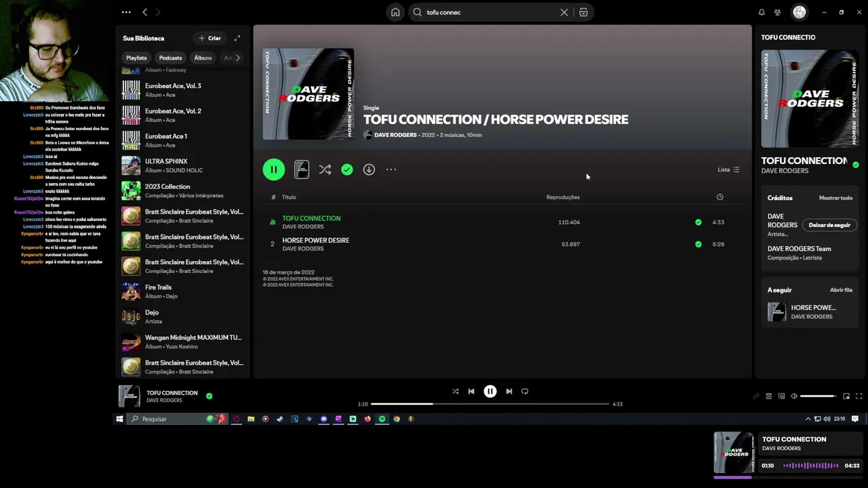Skip to the previous track
The height and width of the screenshot is (488, 868).
tap(471, 391)
